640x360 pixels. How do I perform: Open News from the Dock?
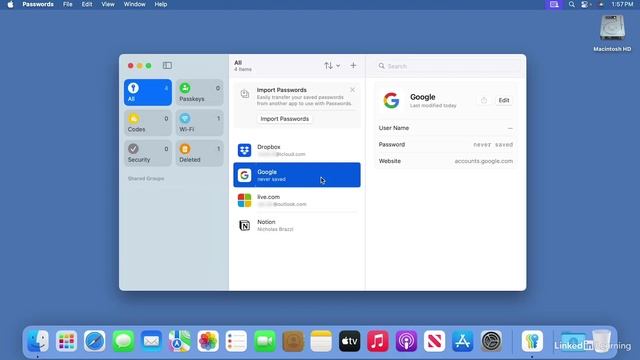pos(434,341)
